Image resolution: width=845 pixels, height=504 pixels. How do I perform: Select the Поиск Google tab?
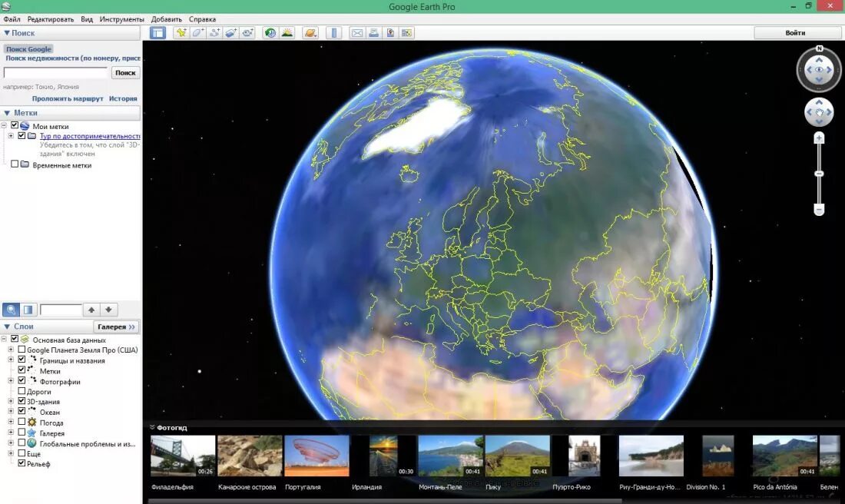pyautogui.click(x=28, y=49)
